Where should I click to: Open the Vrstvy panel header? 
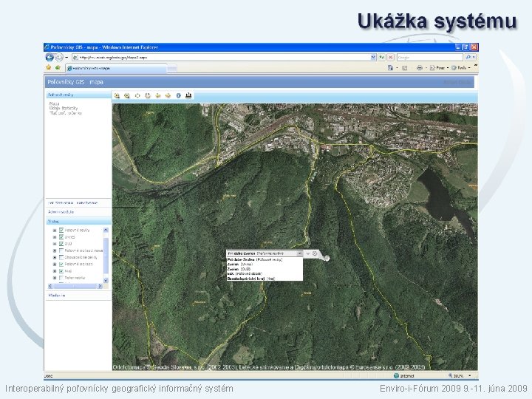click(78, 221)
